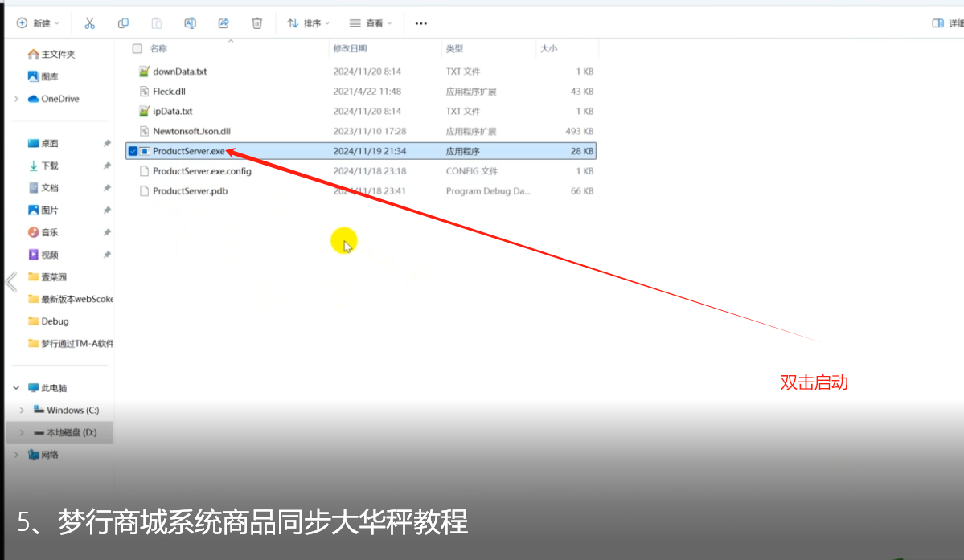Open OneDrive in sidebar
964x560 pixels.
54,99
